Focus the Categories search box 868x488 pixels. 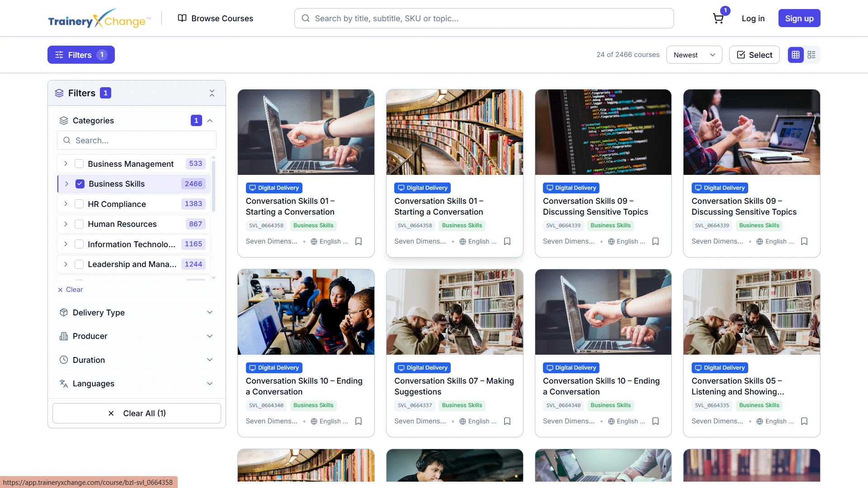coord(137,141)
